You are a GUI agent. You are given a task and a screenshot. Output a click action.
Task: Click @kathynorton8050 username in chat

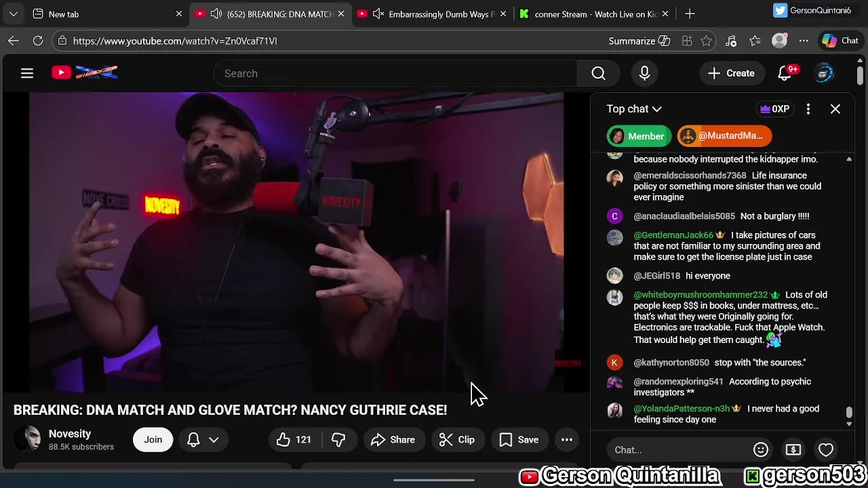[671, 363]
